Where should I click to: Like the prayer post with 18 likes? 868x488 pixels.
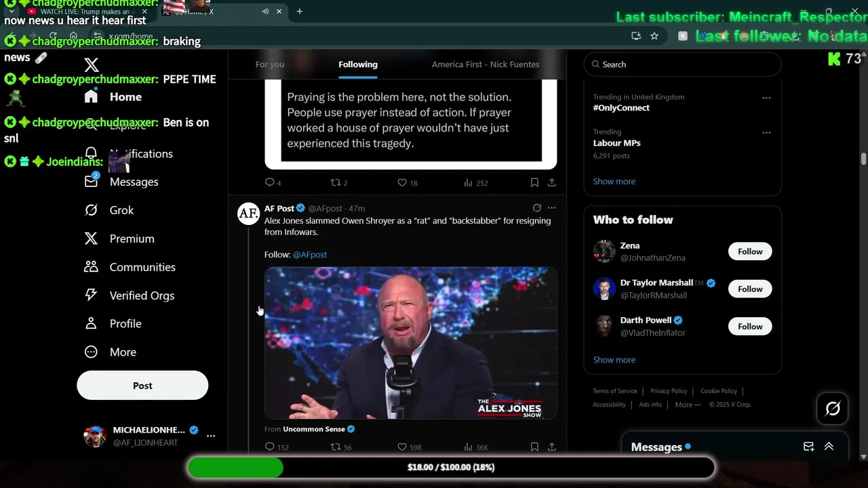click(408, 182)
